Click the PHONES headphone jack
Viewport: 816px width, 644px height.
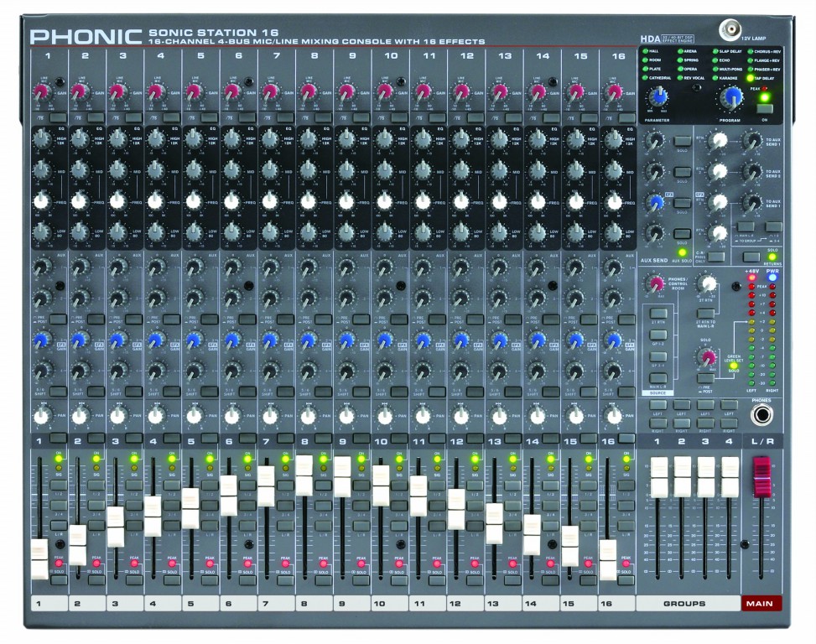[x=761, y=415]
